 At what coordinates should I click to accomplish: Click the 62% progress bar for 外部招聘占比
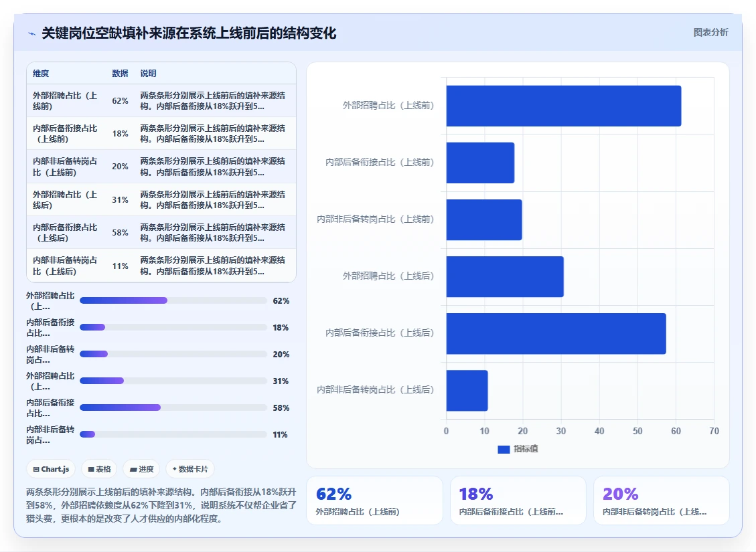pos(173,300)
